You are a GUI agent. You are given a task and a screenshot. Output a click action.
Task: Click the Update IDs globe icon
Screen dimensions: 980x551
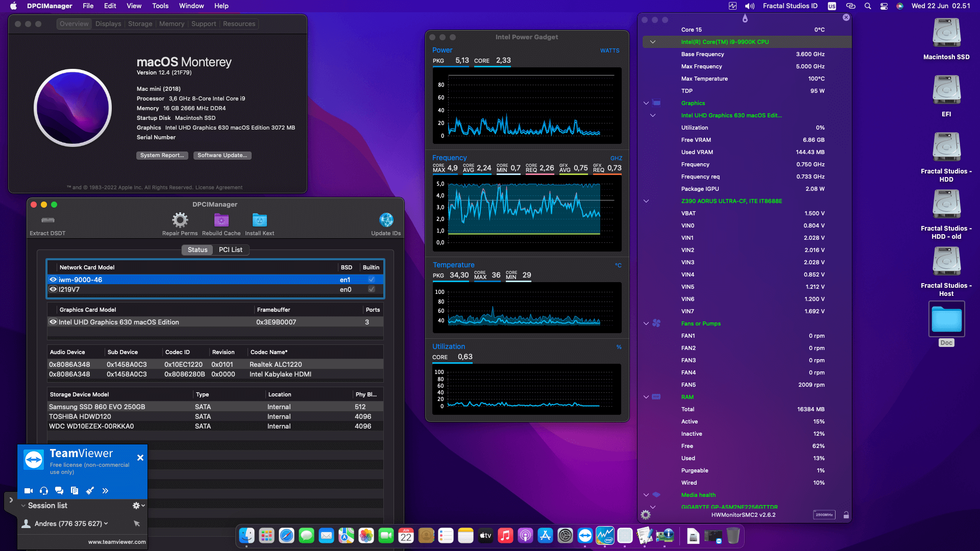coord(386,220)
